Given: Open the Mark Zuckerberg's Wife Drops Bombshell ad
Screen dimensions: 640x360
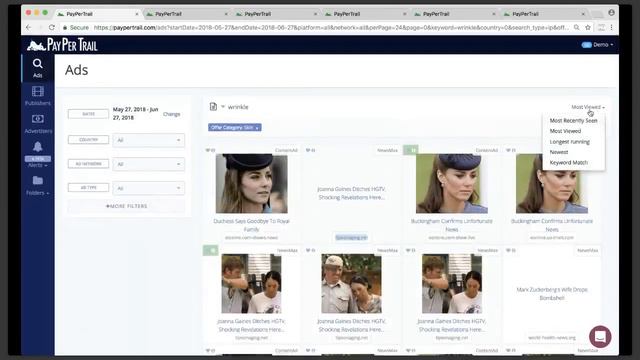Looking at the screenshot, I should pyautogui.click(x=552, y=293).
